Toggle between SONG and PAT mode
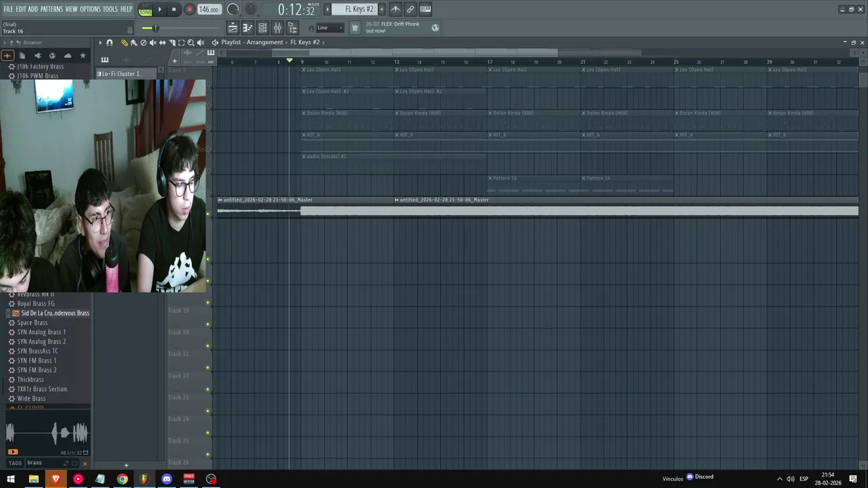 (145, 11)
